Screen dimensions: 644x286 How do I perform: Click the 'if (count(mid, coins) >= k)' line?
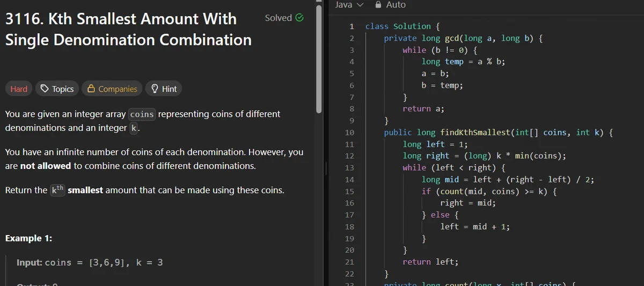(489, 192)
